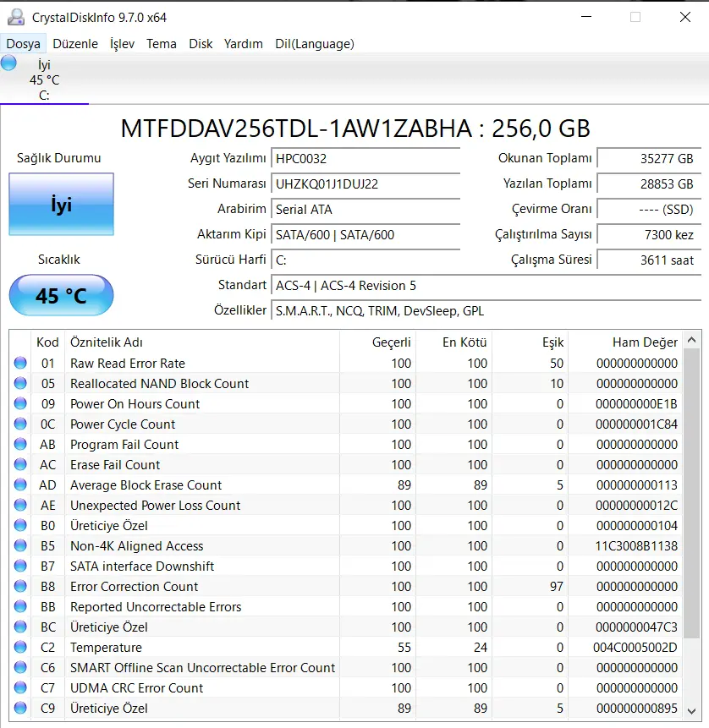Viewport: 709px width, 728px height.
Task: Click status orb for SMART Offline Scan row
Action: click(20, 667)
